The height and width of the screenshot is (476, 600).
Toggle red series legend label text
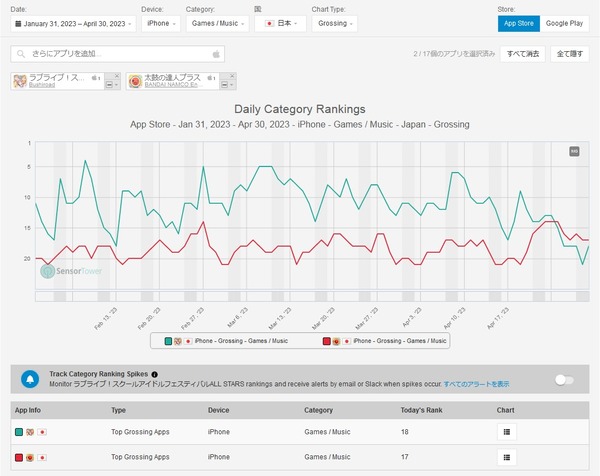400,341
